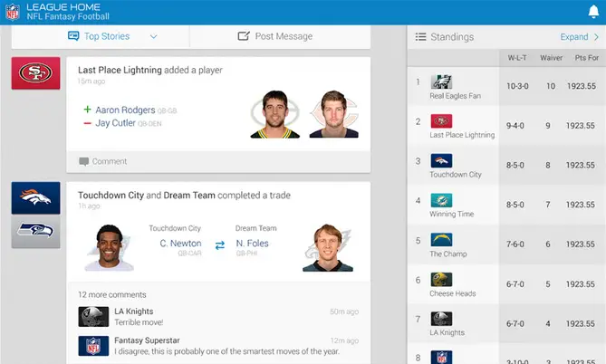This screenshot has width=606, height=364.
Task: View N. Foles headshot photo
Action: point(328,248)
